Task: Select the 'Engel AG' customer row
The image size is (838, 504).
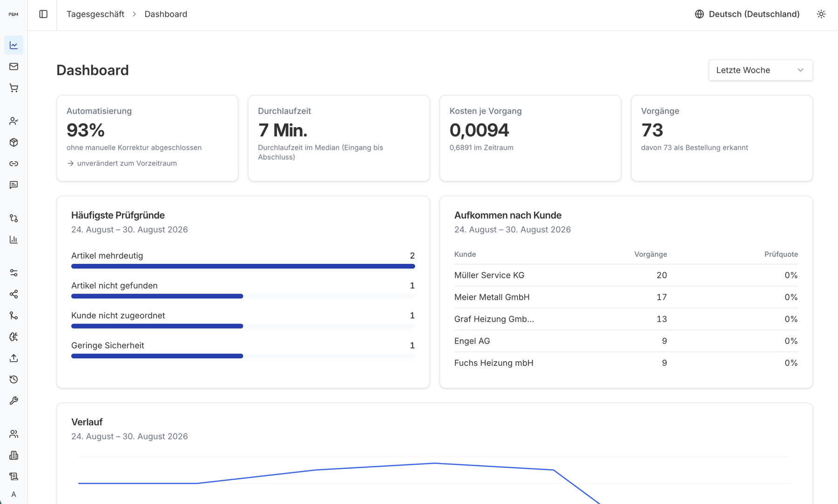Action: 626,341
